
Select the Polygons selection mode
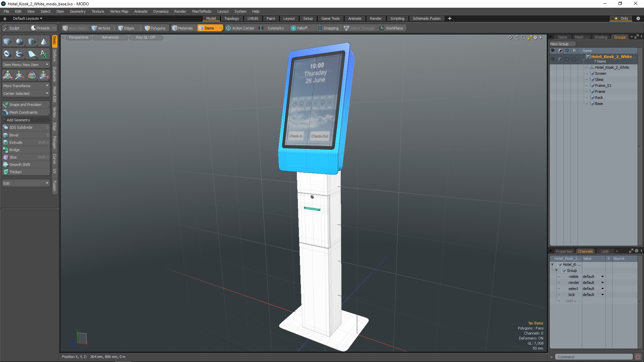(155, 28)
